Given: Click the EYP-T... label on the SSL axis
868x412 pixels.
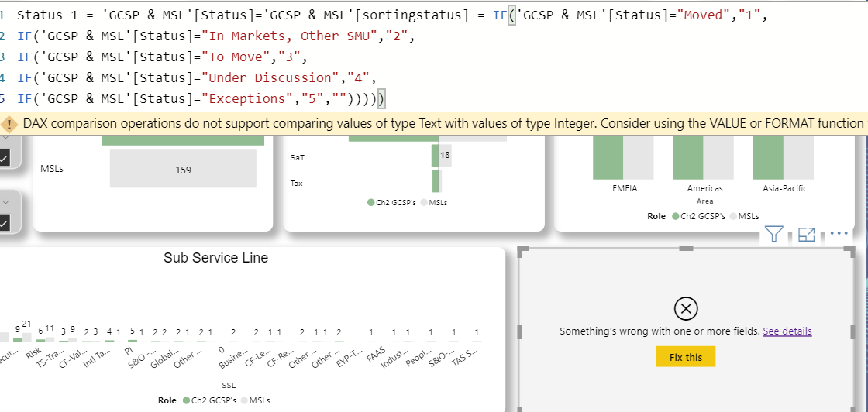Looking at the screenshot, I should point(350,358).
